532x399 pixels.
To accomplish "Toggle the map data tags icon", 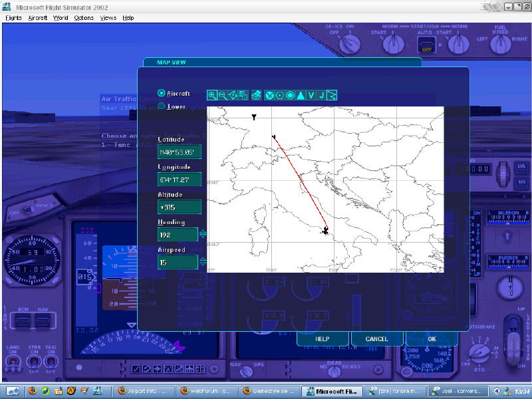I will point(243,95).
